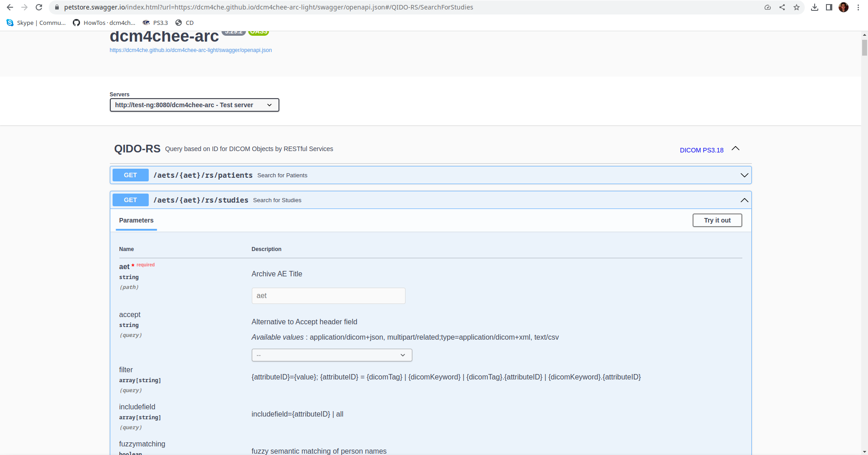Open the accept values dropdown
868x455 pixels.
(x=332, y=355)
